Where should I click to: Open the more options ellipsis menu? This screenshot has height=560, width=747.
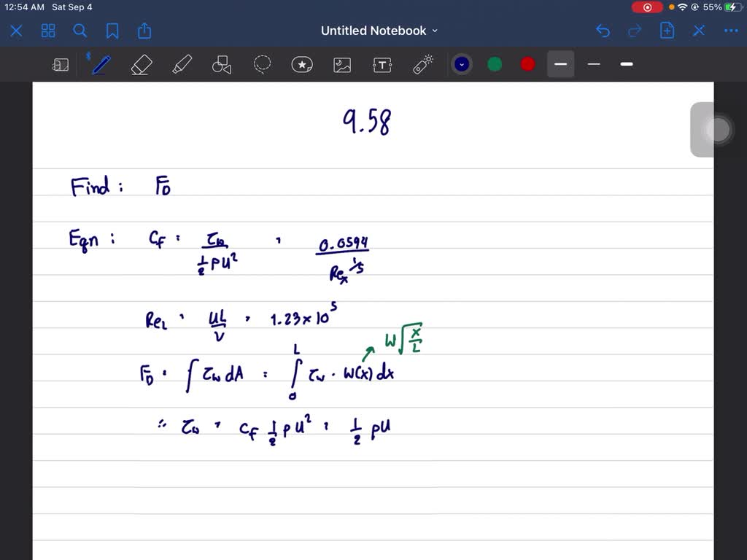(x=732, y=31)
